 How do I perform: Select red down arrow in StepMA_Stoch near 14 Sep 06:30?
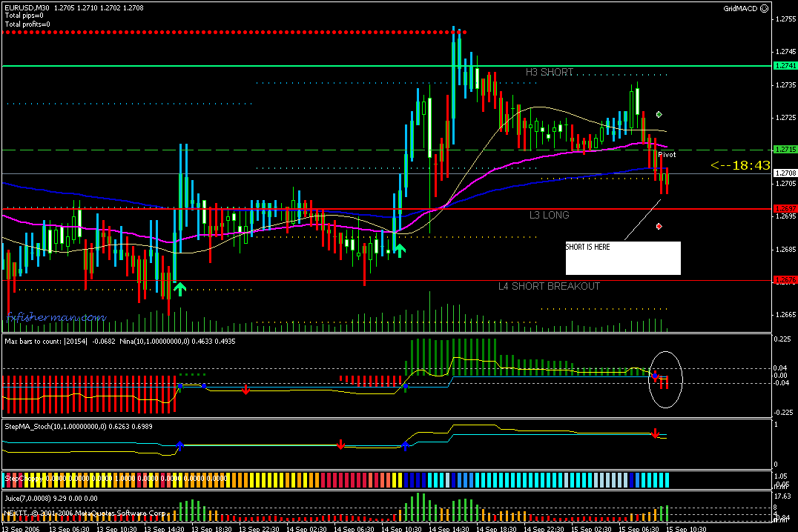click(340, 445)
